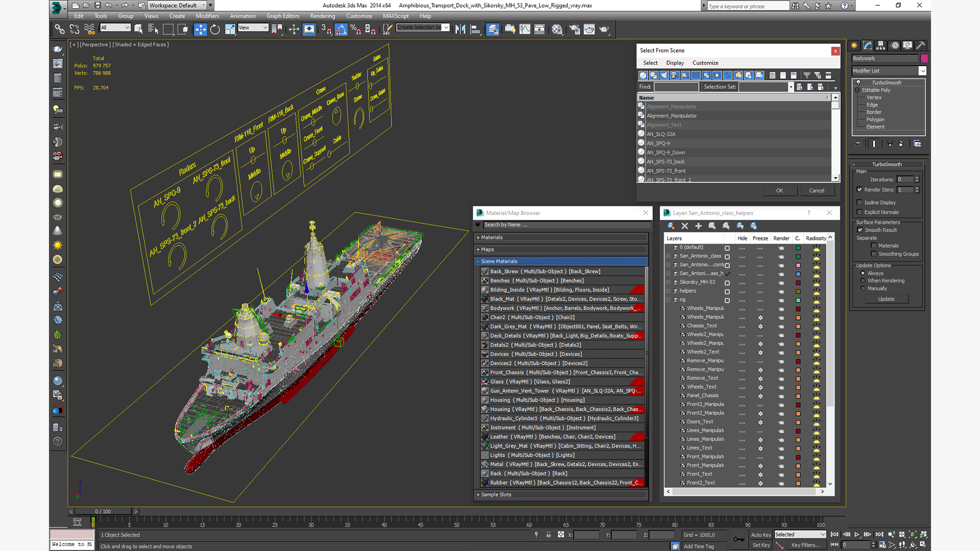Click the Update button in TurboSmooth
The width and height of the screenshot is (980, 551).
click(x=886, y=299)
